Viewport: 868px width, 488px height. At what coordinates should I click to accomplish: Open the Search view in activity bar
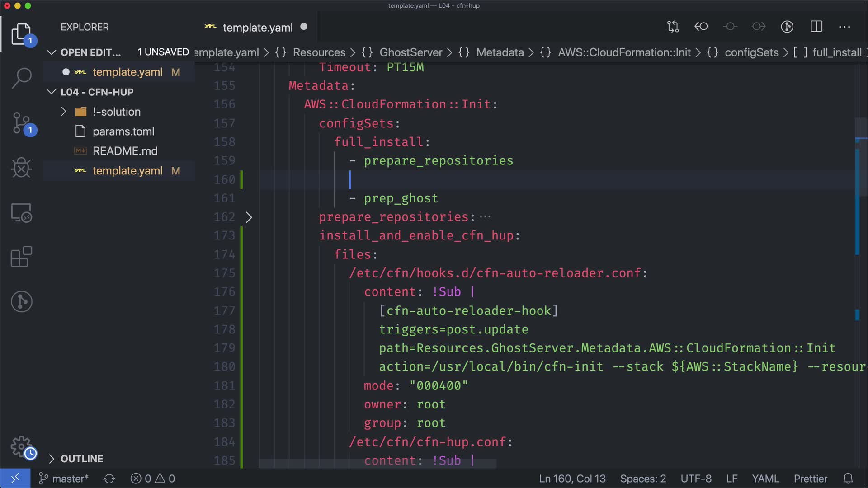click(x=21, y=78)
